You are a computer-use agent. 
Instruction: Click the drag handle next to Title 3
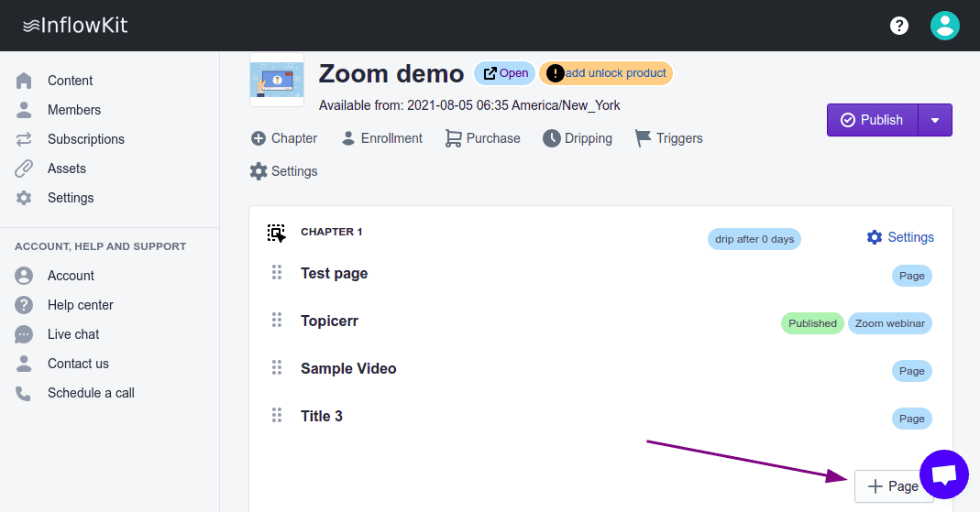(276, 416)
